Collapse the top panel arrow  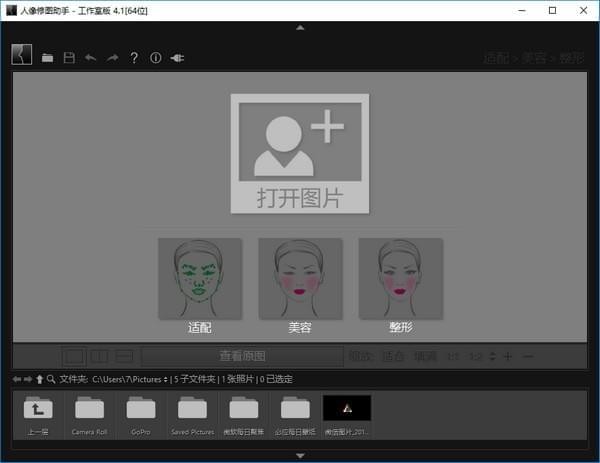click(300, 28)
